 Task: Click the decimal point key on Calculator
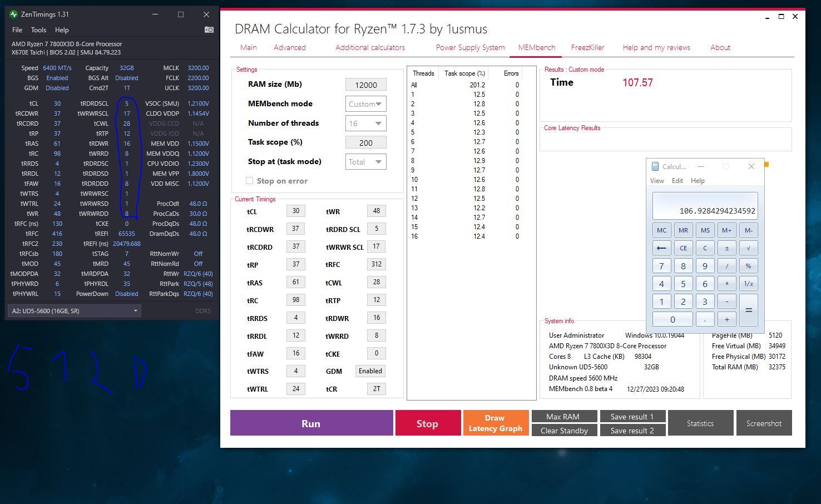pos(705,319)
